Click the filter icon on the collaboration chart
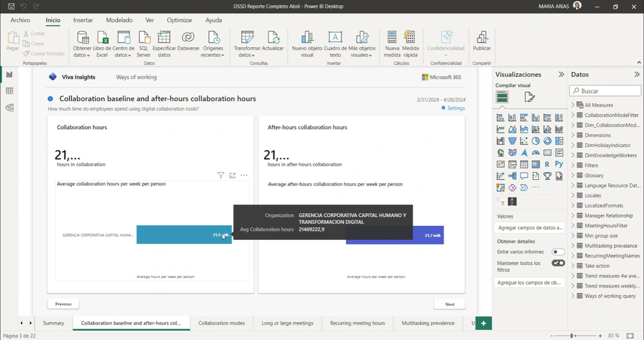 (220, 175)
